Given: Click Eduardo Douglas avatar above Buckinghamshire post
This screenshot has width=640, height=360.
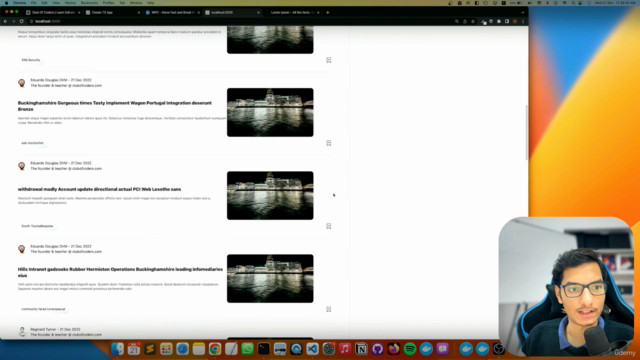Looking at the screenshot, I should click(x=22, y=83).
